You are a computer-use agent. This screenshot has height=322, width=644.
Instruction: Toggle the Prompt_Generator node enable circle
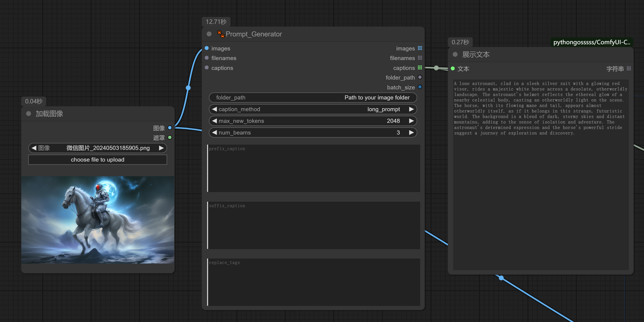click(209, 34)
